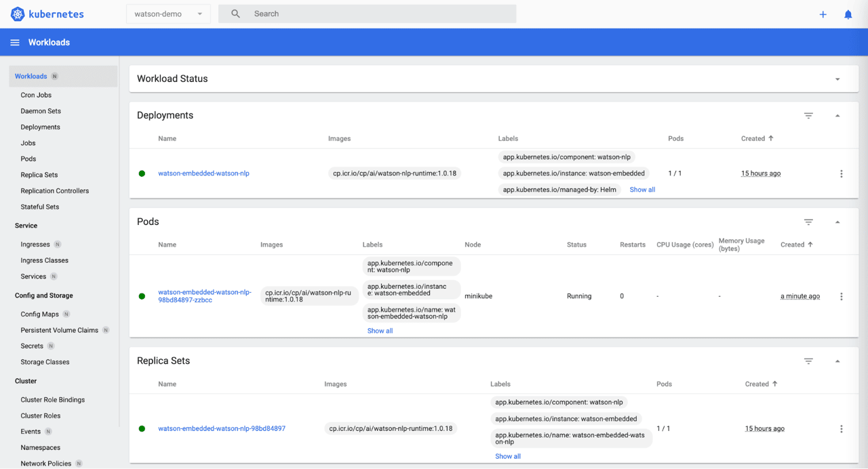
Task: Open the hamburger navigation menu
Action: click(14, 42)
